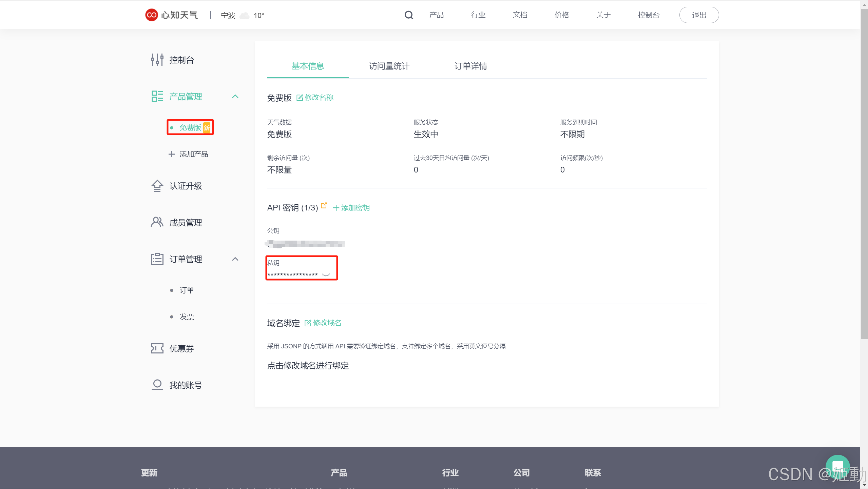The width and height of the screenshot is (868, 489).
Task: Show the private key with eye icon
Action: 326,275
